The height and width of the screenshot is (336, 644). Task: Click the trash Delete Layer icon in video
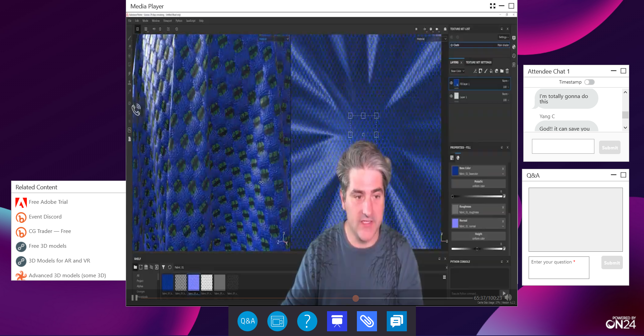(x=507, y=71)
